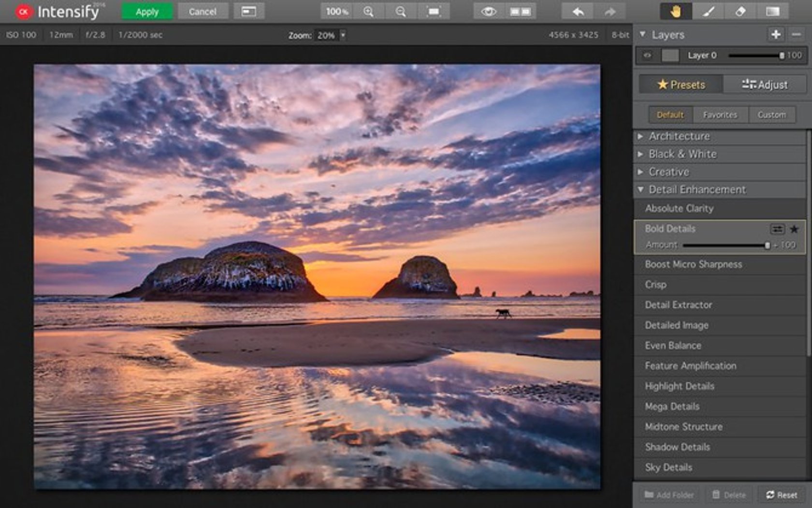The image size is (812, 508).
Task: Open the side-by-side comparison view
Action: pyautogui.click(x=520, y=11)
